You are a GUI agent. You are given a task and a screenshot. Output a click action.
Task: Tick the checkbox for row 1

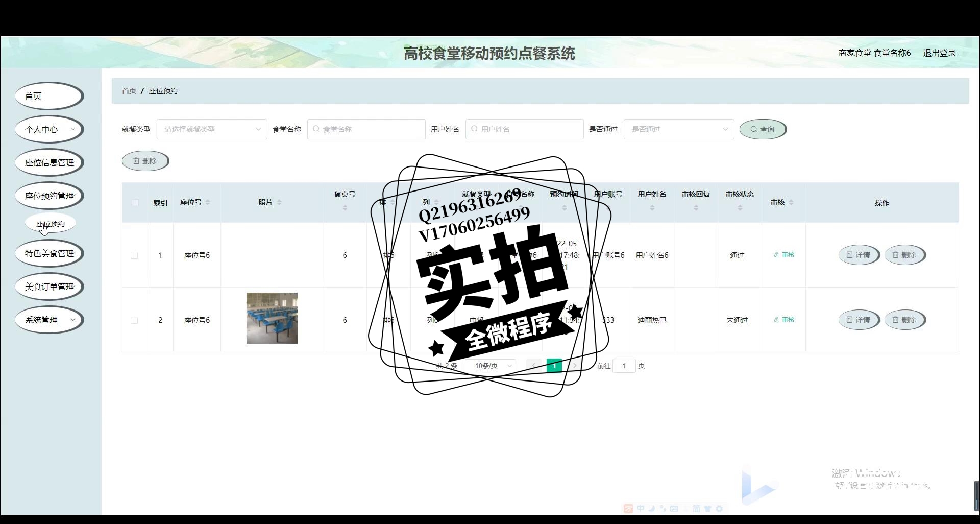tap(134, 255)
